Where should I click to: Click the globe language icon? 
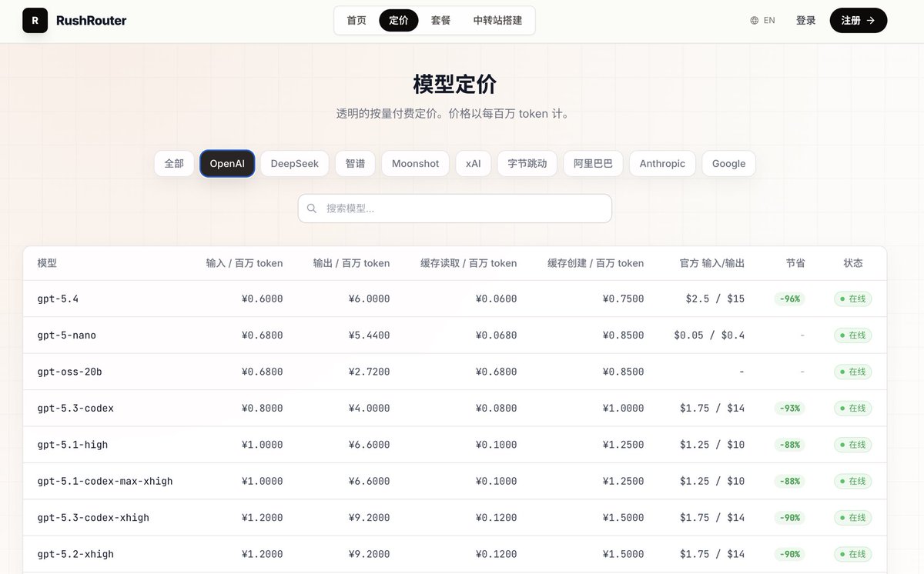tap(754, 21)
